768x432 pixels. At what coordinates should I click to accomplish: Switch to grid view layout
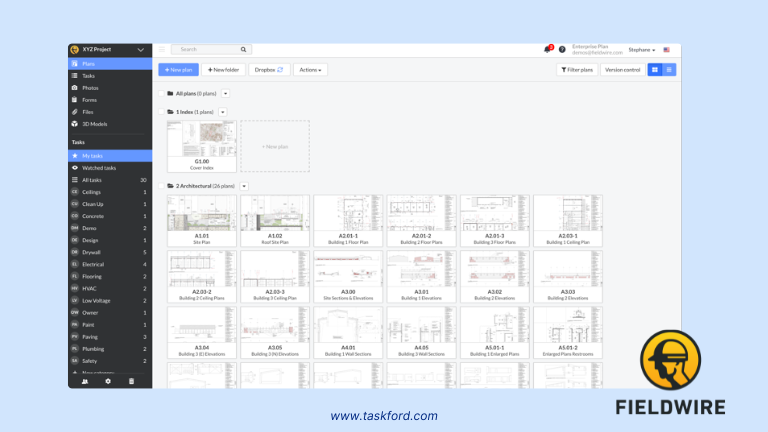[655, 69]
